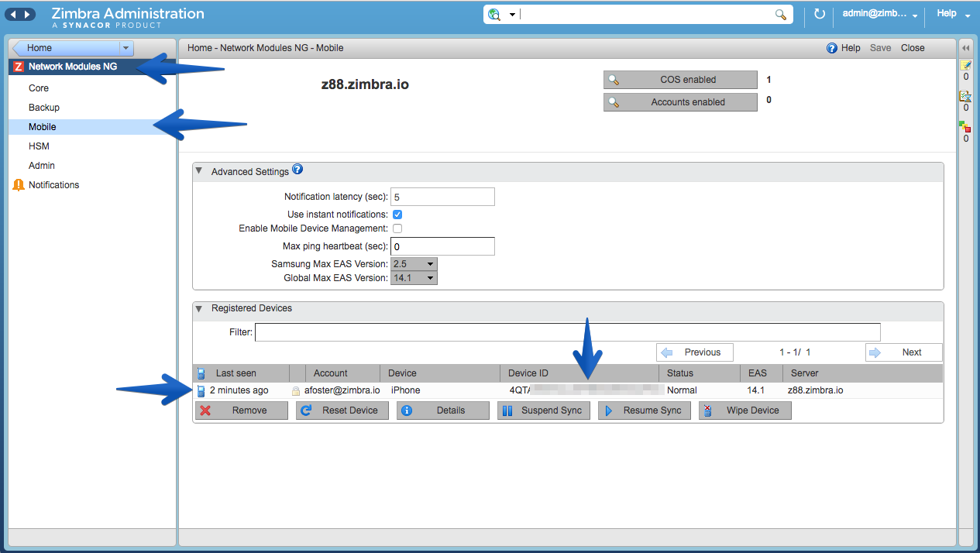
Task: Open the Home breadcrumb dropdown arrow
Action: tap(127, 48)
